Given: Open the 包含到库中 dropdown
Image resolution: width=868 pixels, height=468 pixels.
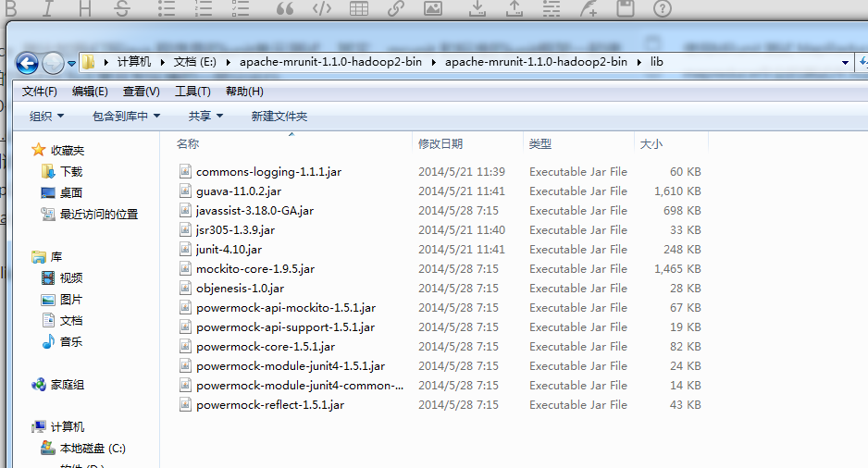Looking at the screenshot, I should click(126, 117).
